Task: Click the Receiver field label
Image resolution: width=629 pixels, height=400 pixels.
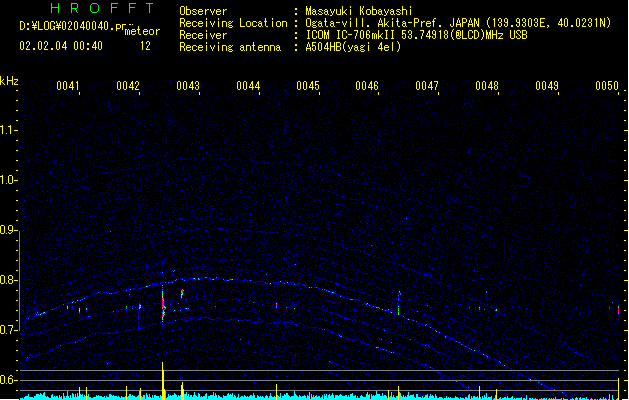Action: tap(203, 35)
